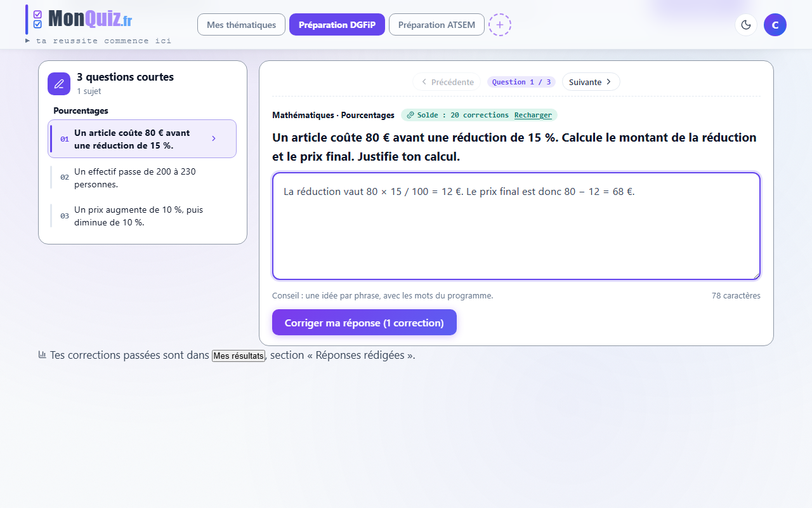Click the resize handle of the answer box
The image size is (812, 508).
pos(756,275)
